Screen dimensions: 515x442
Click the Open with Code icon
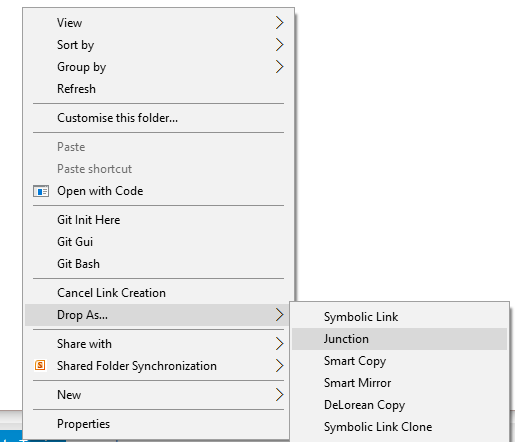click(41, 191)
